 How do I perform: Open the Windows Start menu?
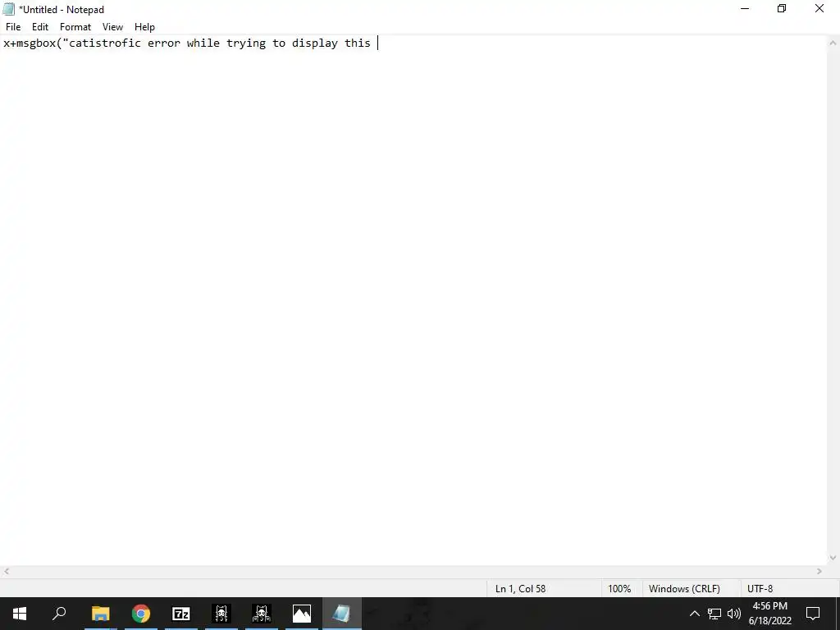20,614
